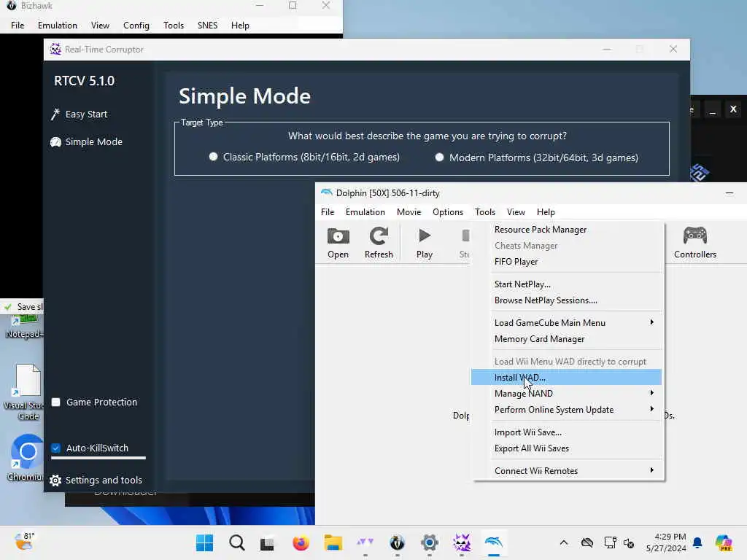Viewport: 747px width, 560px height.
Task: Uncheck the Auto-KillSwitch checkbox
Action: 55,448
